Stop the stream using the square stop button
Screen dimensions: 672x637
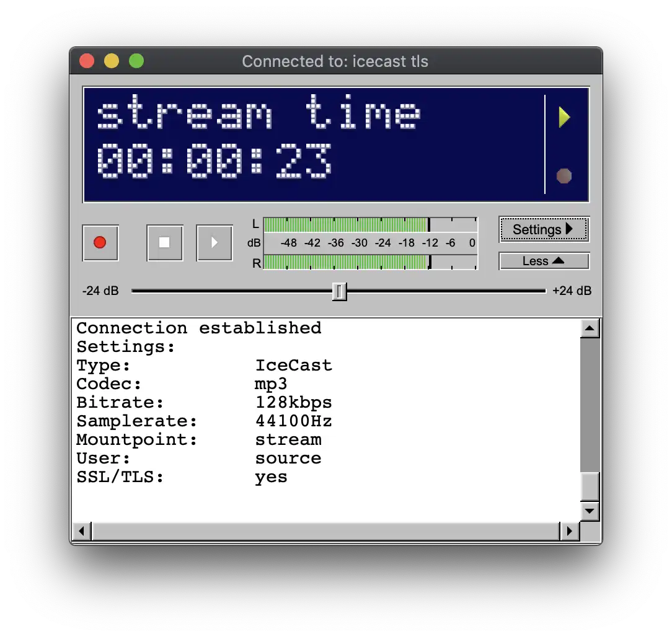[164, 243]
